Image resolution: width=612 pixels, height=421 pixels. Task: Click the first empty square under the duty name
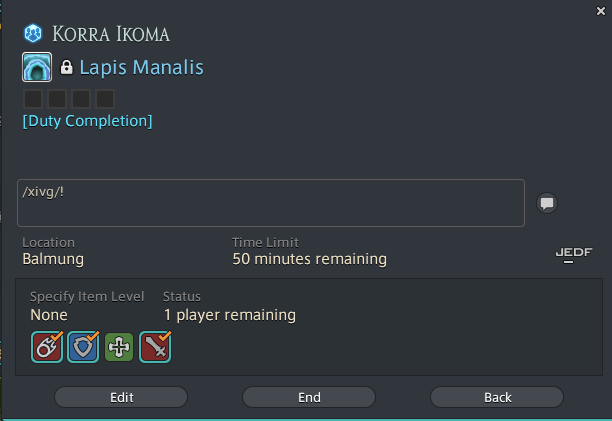click(33, 99)
